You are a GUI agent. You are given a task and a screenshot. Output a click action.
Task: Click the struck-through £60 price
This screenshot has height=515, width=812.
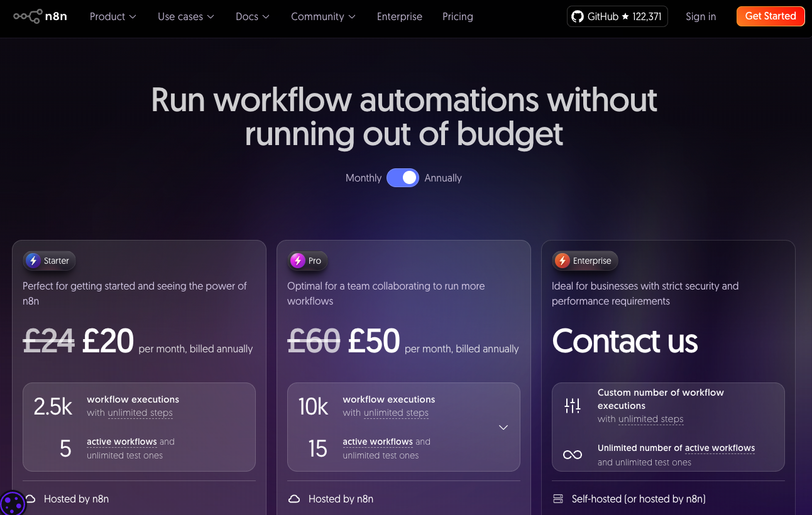pos(314,341)
